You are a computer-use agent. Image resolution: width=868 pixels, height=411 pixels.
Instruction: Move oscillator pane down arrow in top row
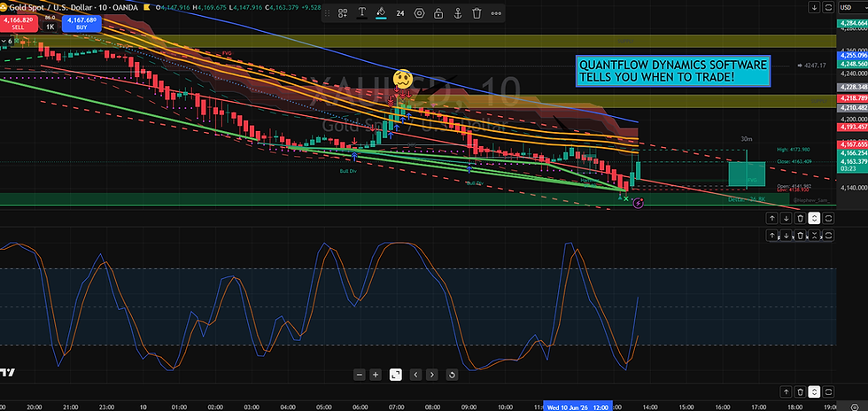tap(786, 236)
